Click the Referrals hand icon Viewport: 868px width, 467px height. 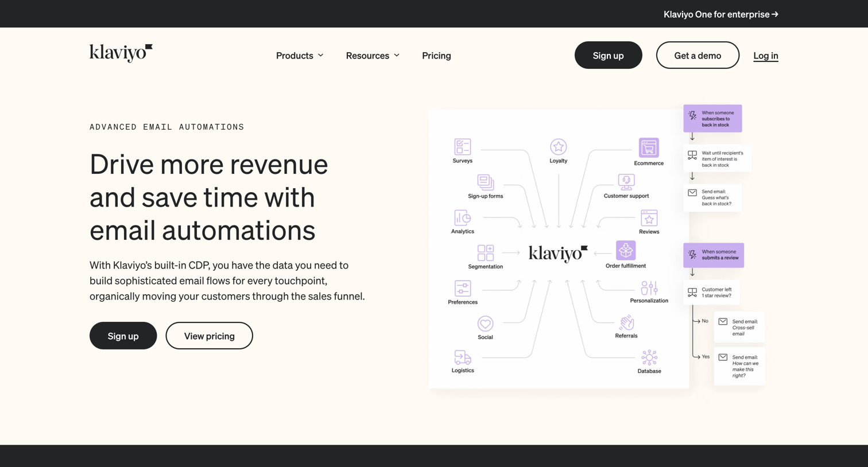pos(626,322)
